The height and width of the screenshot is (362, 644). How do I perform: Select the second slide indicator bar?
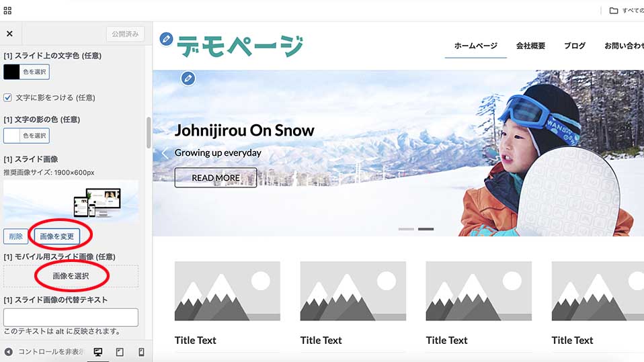pyautogui.click(x=426, y=229)
